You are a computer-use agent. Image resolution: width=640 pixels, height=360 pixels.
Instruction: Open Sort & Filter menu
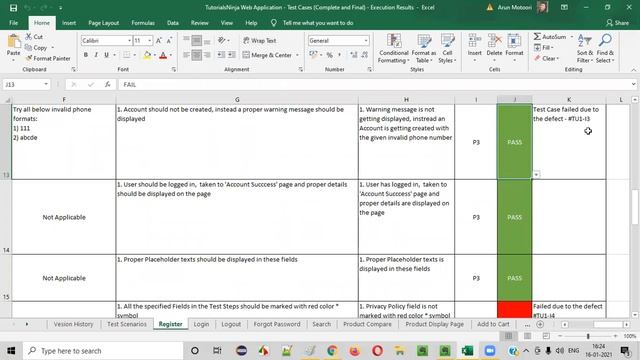pos(585,49)
